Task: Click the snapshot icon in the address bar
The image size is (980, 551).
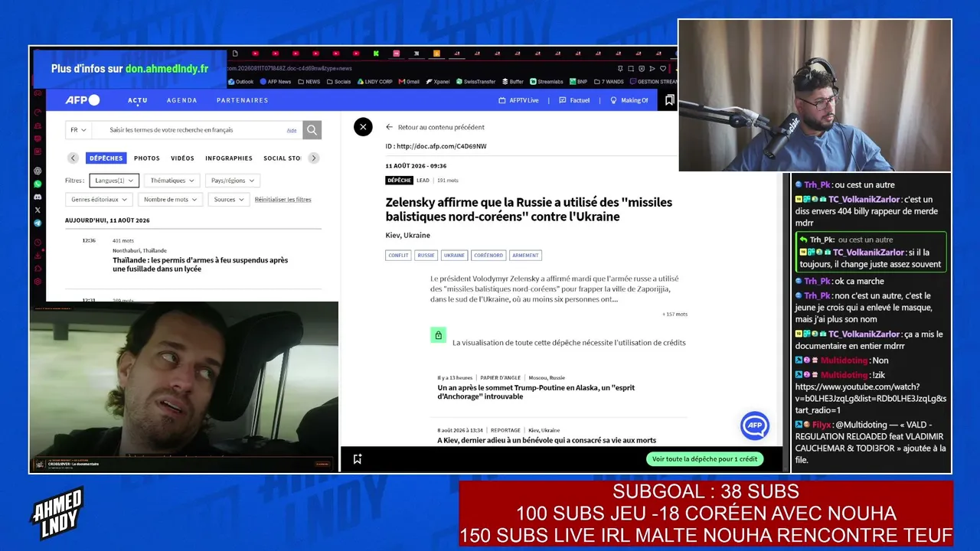Action: (632, 68)
